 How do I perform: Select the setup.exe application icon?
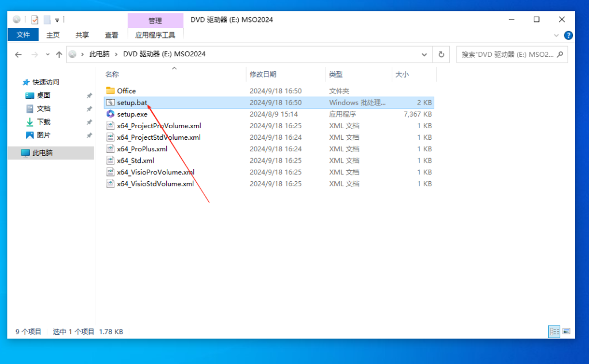(x=110, y=114)
